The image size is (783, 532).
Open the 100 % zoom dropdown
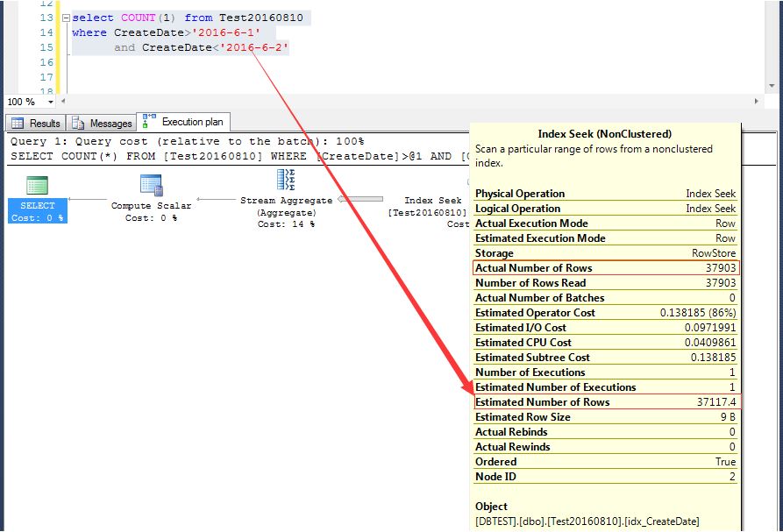pos(51,102)
